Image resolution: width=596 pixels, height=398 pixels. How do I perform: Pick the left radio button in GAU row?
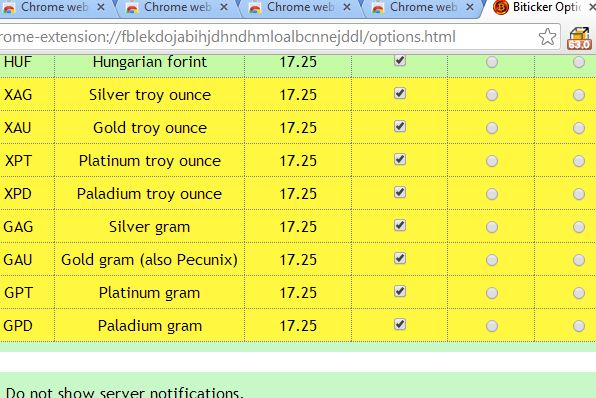492,260
